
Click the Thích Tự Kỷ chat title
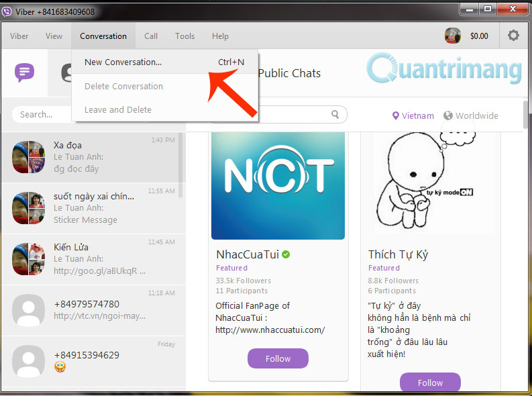coord(398,254)
